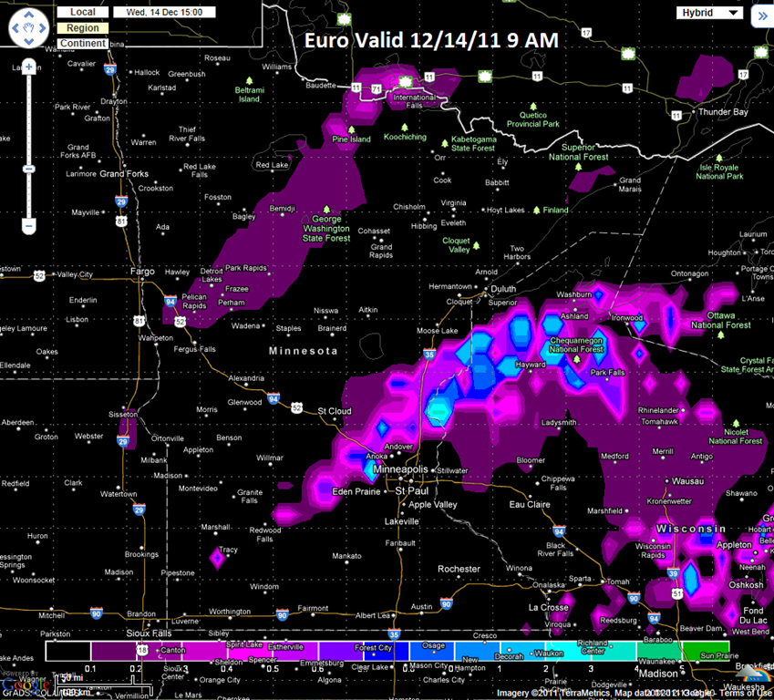Click the Beltrami Island tree icon

pos(249,80)
